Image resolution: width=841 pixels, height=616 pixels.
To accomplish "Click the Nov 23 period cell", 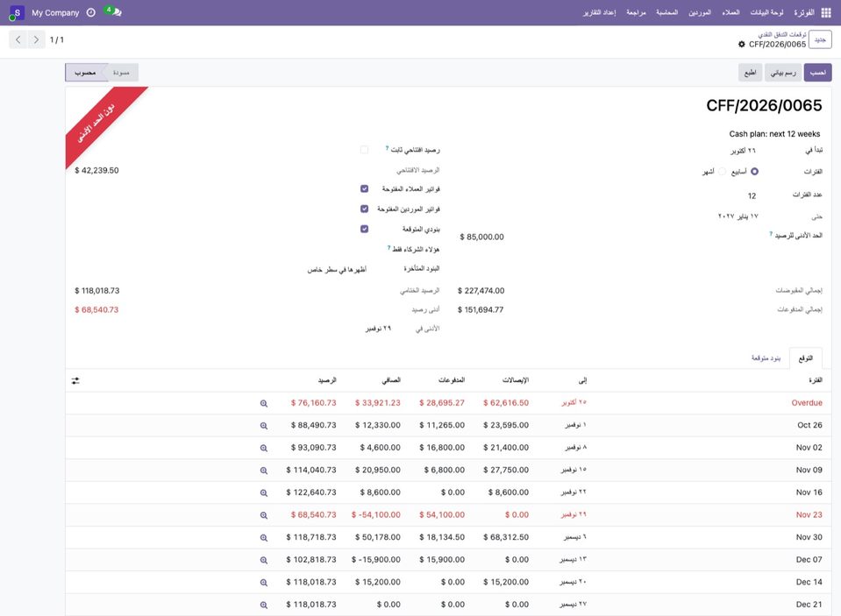I will point(809,514).
